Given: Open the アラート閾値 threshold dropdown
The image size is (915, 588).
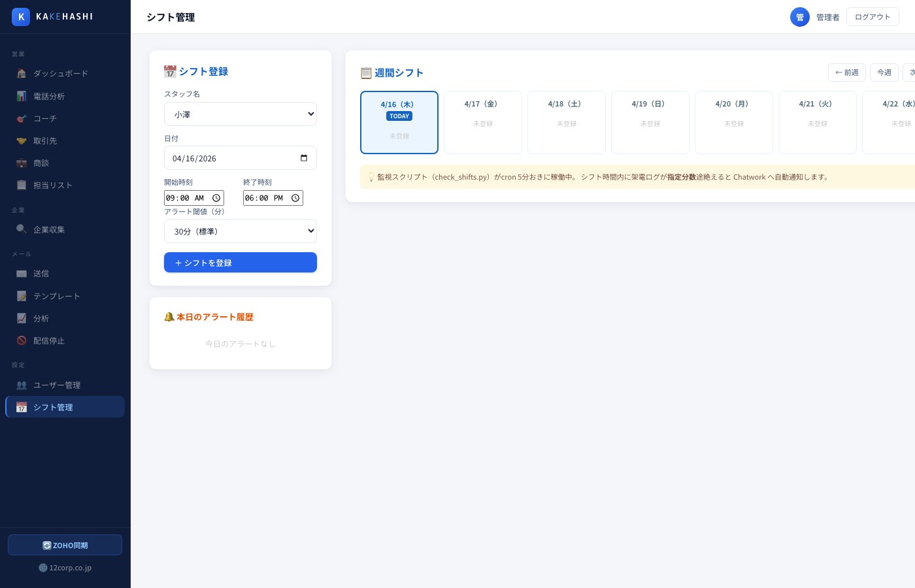Looking at the screenshot, I should tap(240, 231).
